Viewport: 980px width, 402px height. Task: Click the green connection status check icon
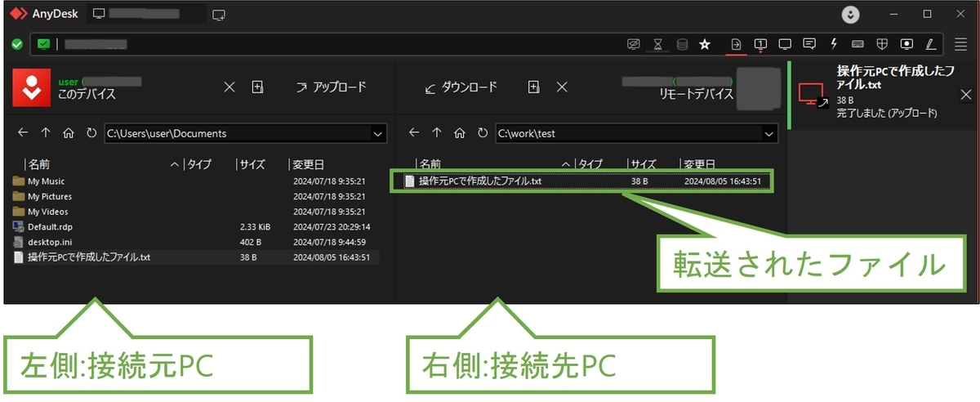pos(17,44)
